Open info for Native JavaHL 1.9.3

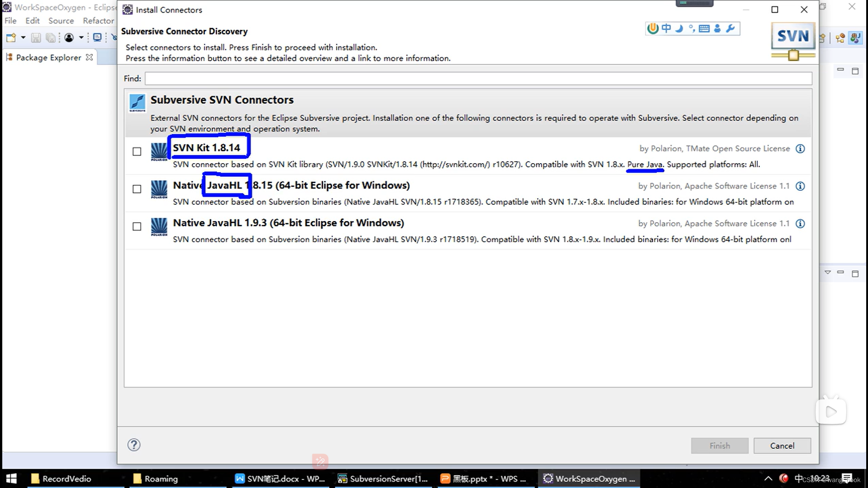(800, 224)
